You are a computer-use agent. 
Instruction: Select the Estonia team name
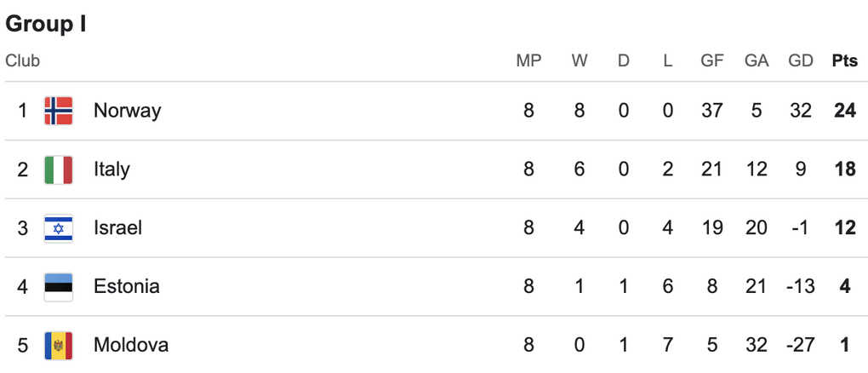[126, 286]
